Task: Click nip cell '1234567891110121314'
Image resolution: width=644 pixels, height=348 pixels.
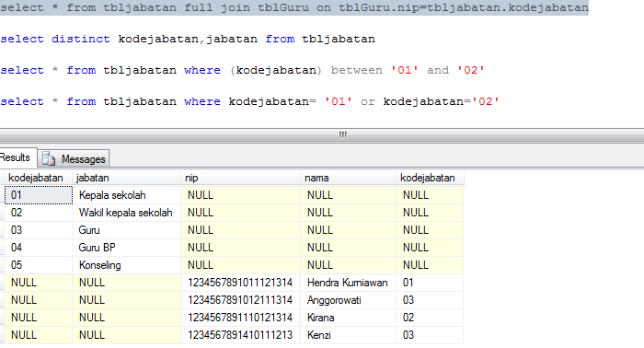Action: point(240,318)
